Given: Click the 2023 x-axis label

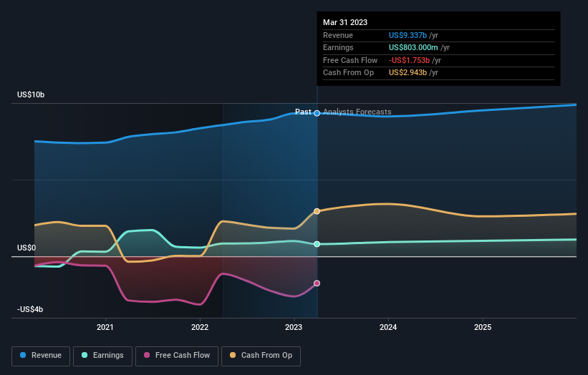Looking at the screenshot, I should click(294, 328).
